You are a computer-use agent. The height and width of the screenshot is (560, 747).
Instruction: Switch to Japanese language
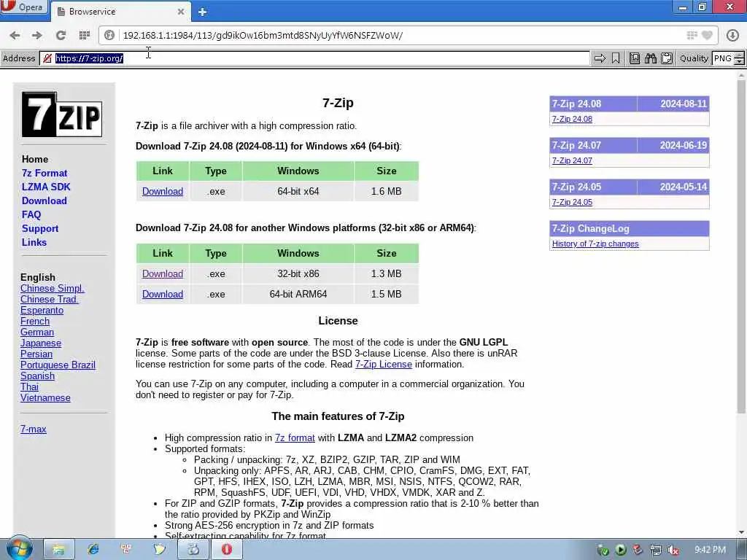coord(41,343)
